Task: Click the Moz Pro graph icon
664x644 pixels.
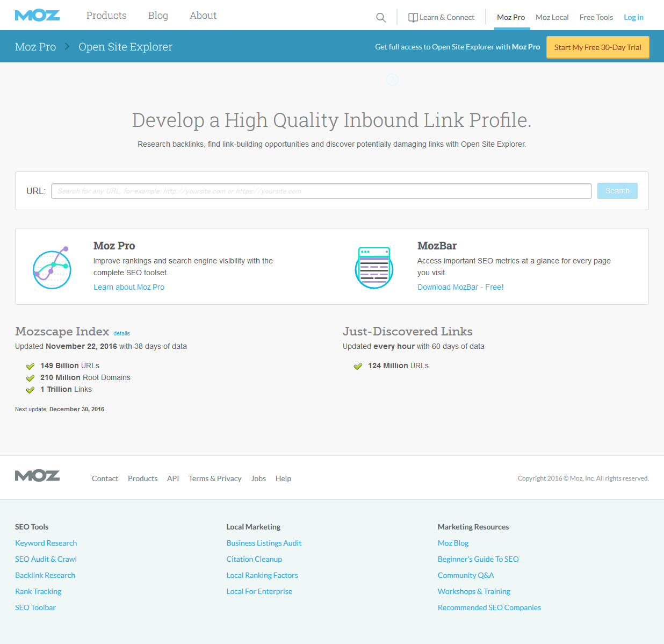Action: tap(52, 267)
